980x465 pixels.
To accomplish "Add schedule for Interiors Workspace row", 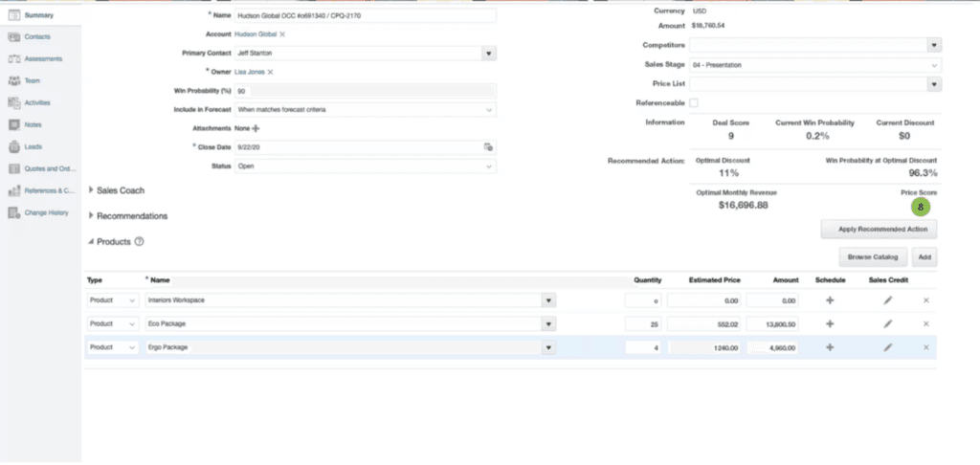I will (830, 300).
